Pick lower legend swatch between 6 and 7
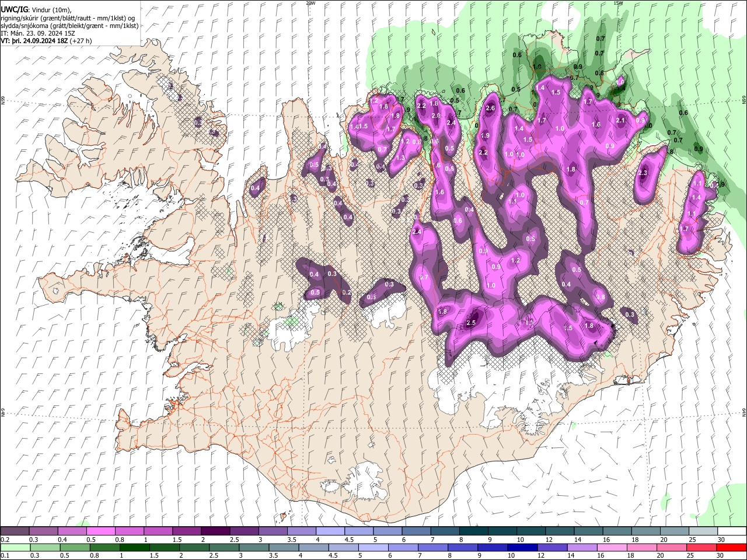This screenshot has width=747, height=560. tap(403, 547)
